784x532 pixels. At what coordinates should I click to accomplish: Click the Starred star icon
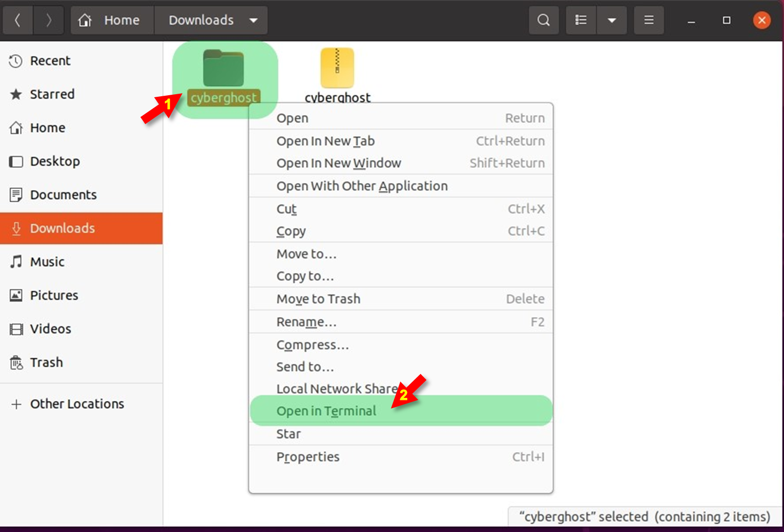click(x=16, y=94)
